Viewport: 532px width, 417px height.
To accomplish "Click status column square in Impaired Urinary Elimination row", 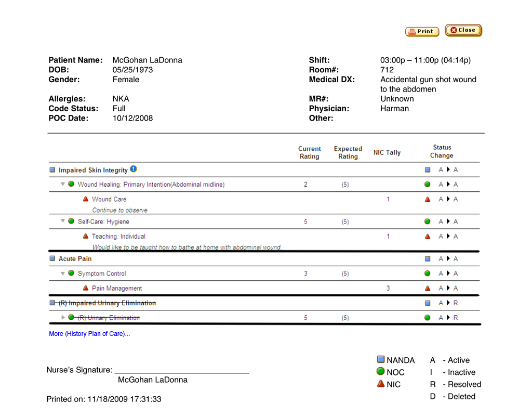I will [428, 303].
